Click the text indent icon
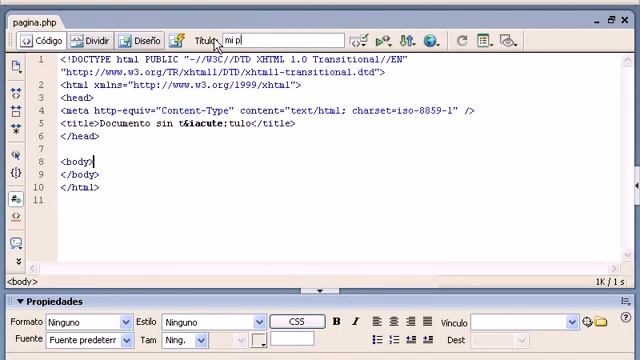This screenshot has height=360, width=640. click(x=428, y=340)
